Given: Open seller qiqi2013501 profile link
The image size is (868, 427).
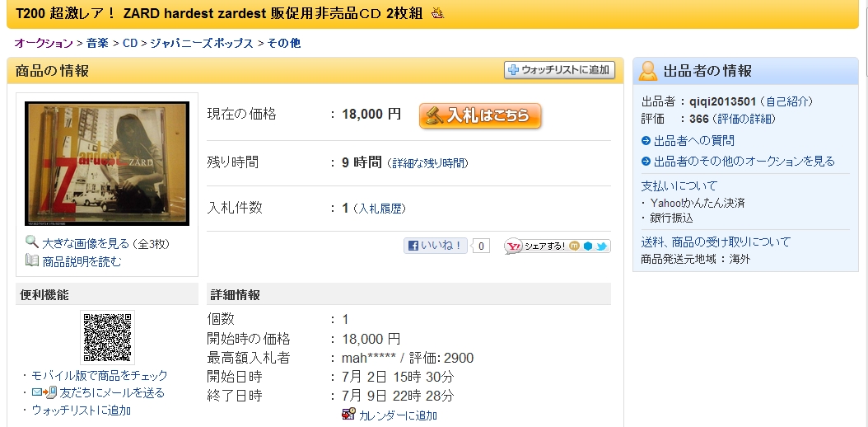Looking at the screenshot, I should pyautogui.click(x=722, y=101).
